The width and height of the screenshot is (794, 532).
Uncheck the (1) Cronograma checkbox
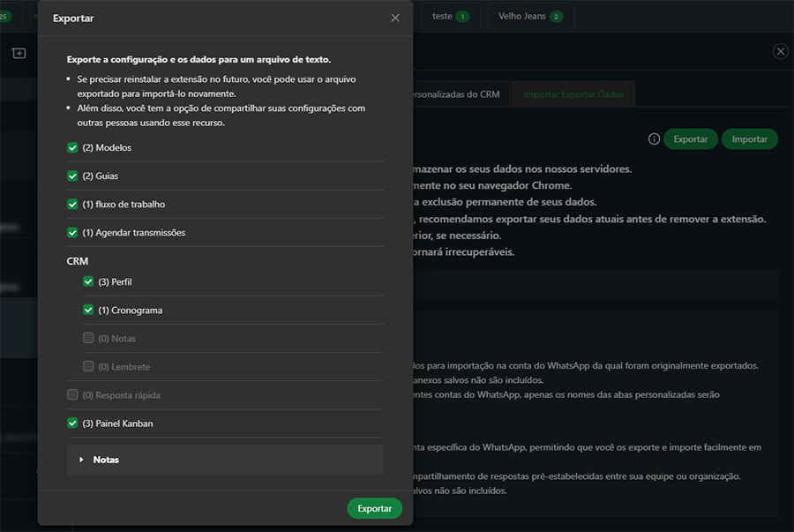pyautogui.click(x=88, y=310)
